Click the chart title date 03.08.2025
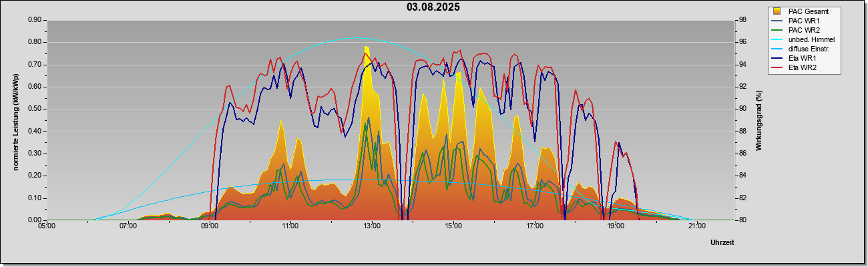868x267 pixels. pyautogui.click(x=433, y=7)
